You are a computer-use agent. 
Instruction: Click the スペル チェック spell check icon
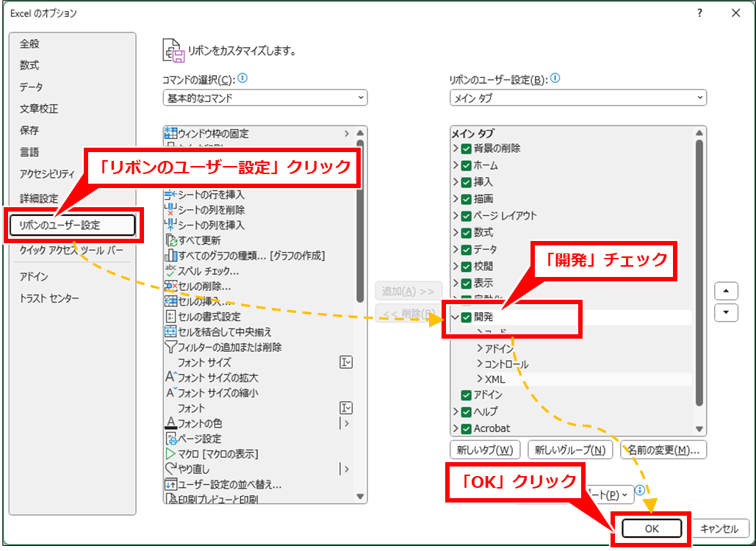tap(171, 271)
